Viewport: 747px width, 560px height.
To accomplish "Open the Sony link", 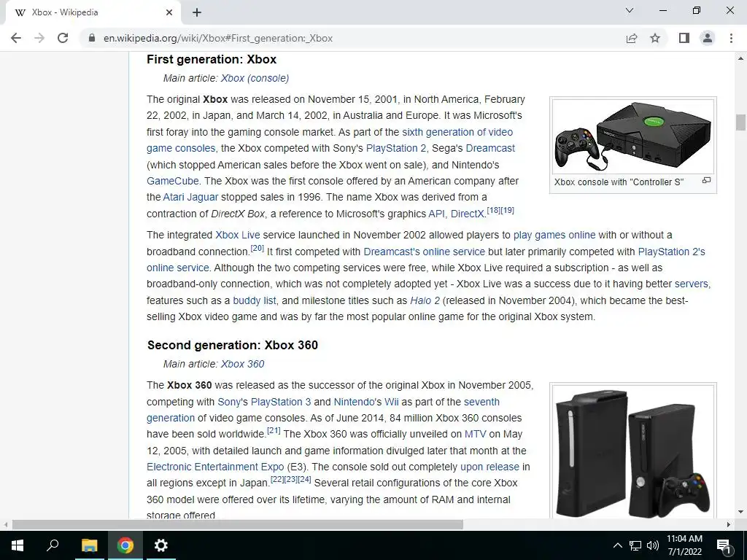I will (229, 402).
